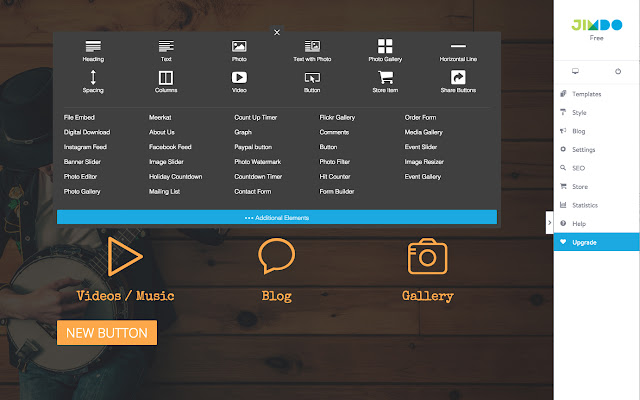Select Photo Filter element
The width and height of the screenshot is (640, 400).
click(x=334, y=162)
